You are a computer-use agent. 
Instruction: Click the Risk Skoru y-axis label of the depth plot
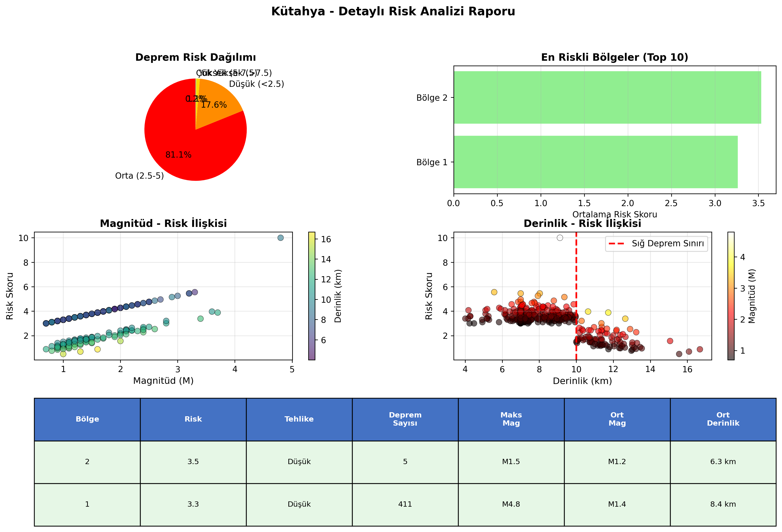[429, 296]
